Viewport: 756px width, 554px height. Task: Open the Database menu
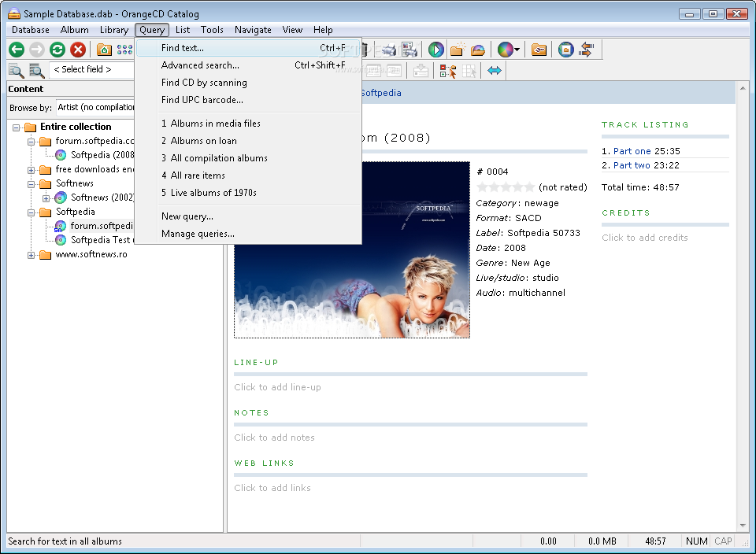tap(31, 30)
